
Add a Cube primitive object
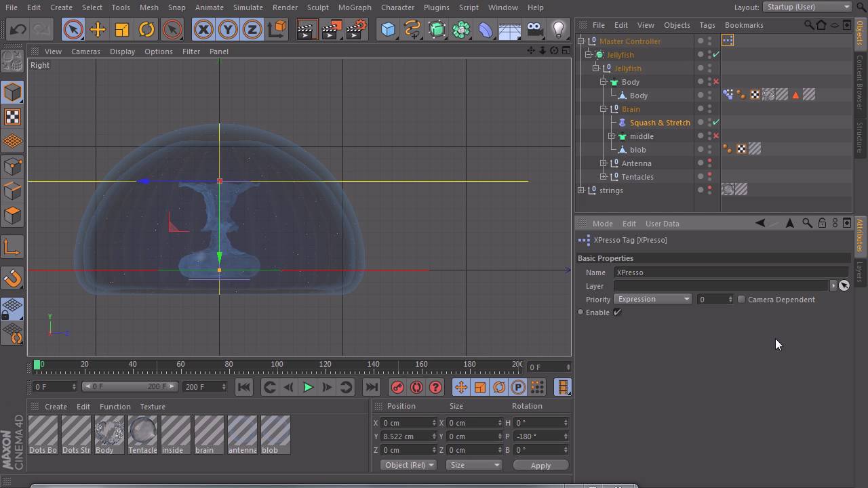388,29
